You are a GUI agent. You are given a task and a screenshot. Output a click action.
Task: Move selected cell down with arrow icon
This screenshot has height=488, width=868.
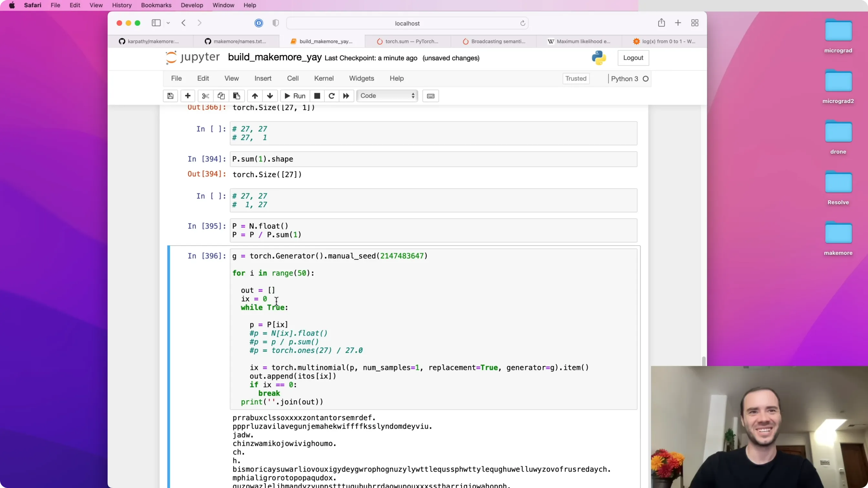coord(270,96)
